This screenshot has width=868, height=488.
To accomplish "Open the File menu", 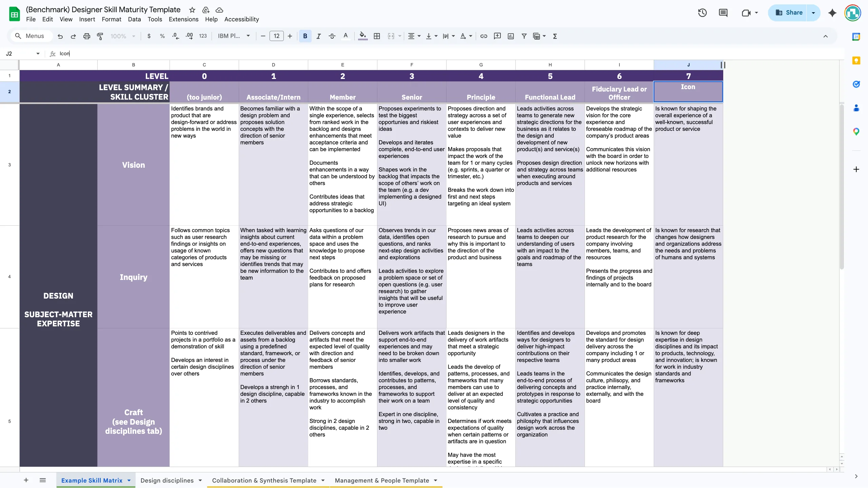I will pyautogui.click(x=31, y=19).
